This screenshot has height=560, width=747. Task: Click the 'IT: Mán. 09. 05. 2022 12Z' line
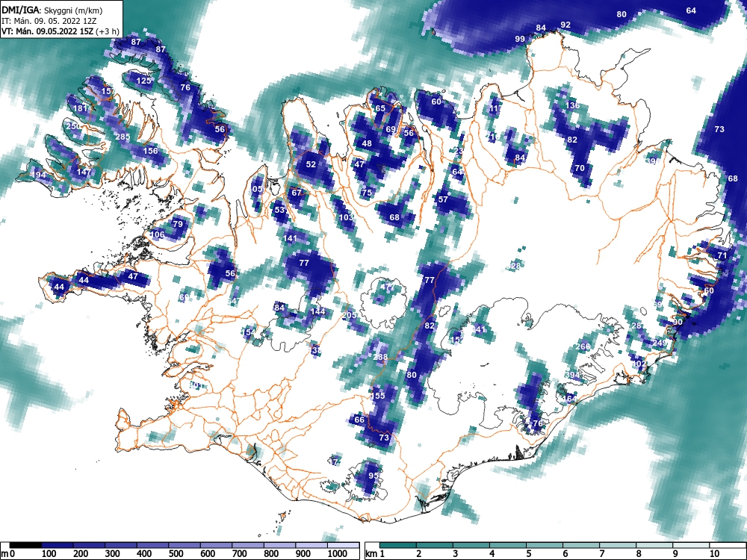(x=49, y=21)
